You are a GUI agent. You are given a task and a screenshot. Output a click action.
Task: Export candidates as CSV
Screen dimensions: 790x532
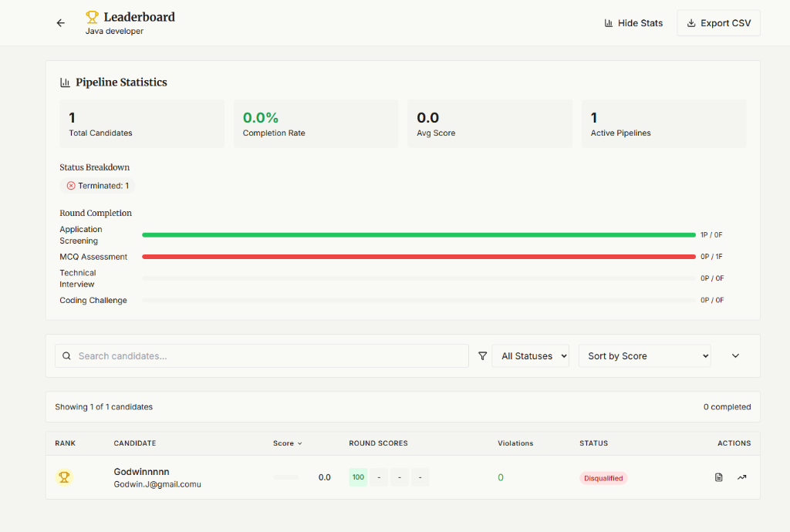tap(718, 22)
